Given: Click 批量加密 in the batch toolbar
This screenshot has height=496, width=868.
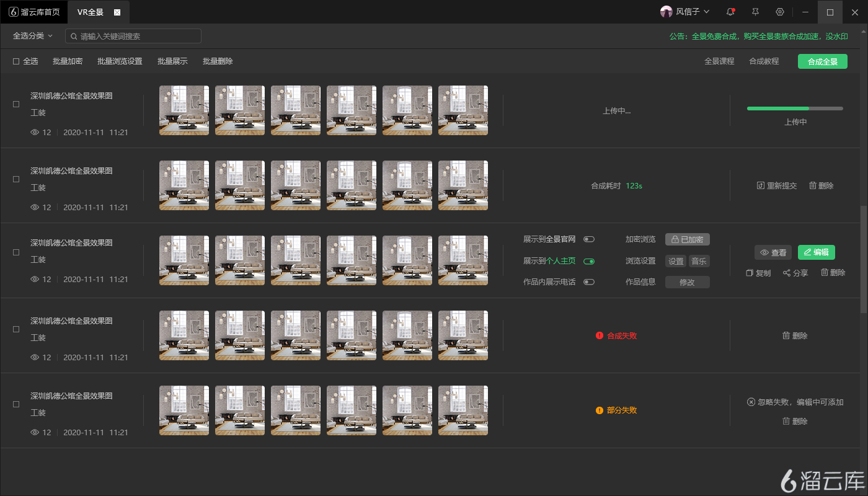Looking at the screenshot, I should point(68,61).
